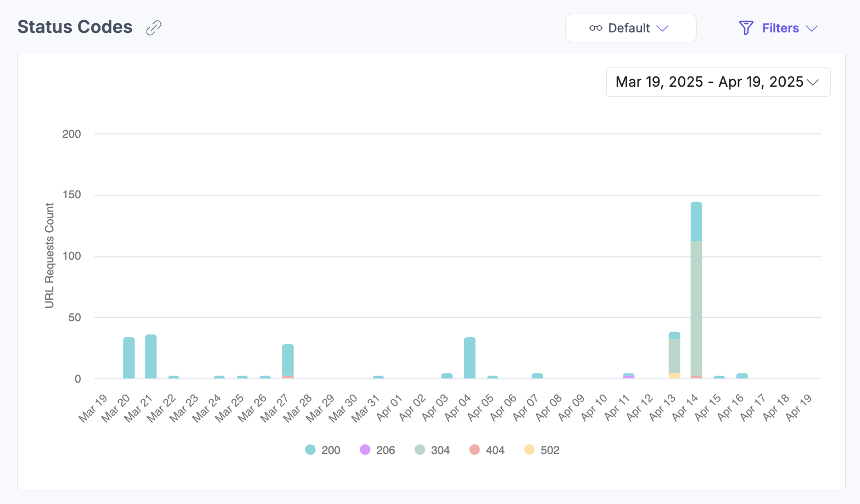
Task: Click the purple 206 segment on Apr 11
Action: tap(629, 377)
